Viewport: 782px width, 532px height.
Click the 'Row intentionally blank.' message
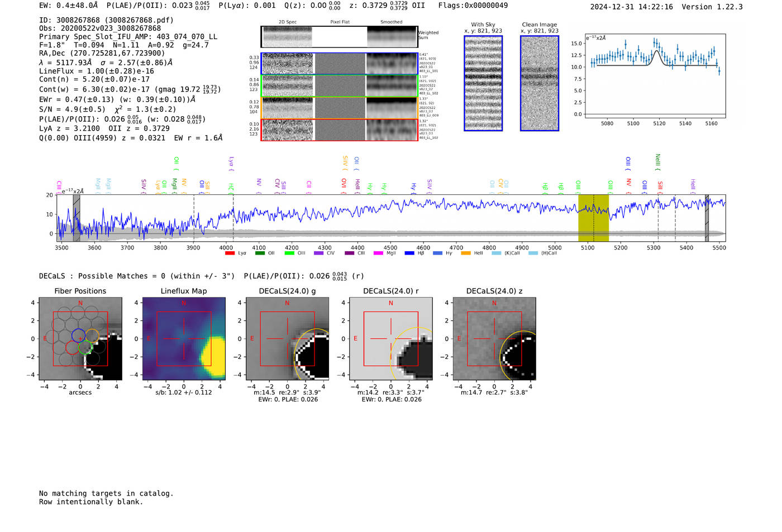(91, 501)
